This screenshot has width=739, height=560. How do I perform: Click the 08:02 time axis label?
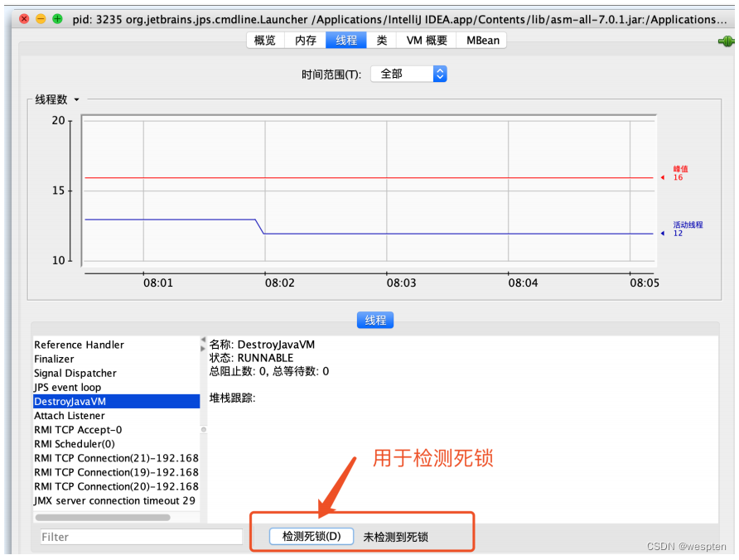point(279,282)
